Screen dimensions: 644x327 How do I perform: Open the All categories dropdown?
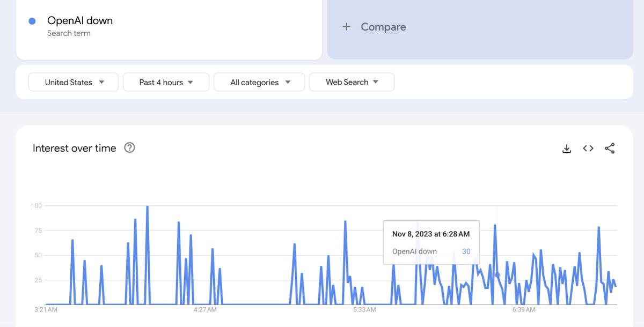(259, 82)
